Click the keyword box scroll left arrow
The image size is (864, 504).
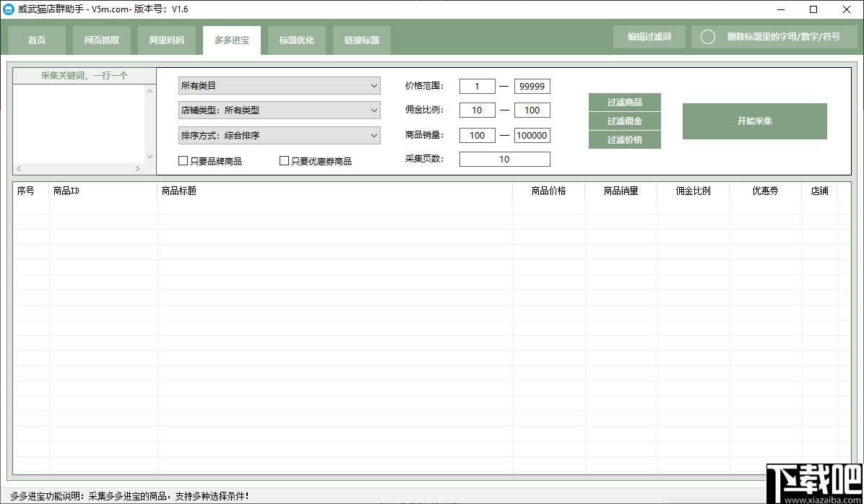19,168
